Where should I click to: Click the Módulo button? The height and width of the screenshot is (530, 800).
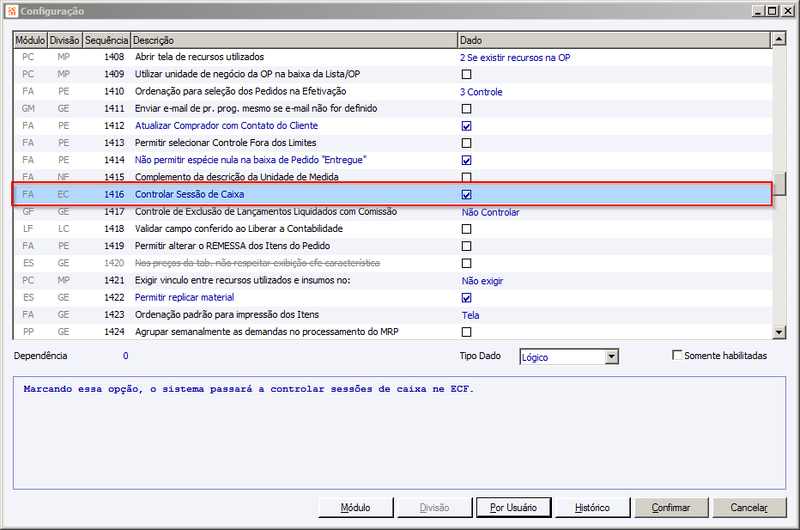point(356,508)
